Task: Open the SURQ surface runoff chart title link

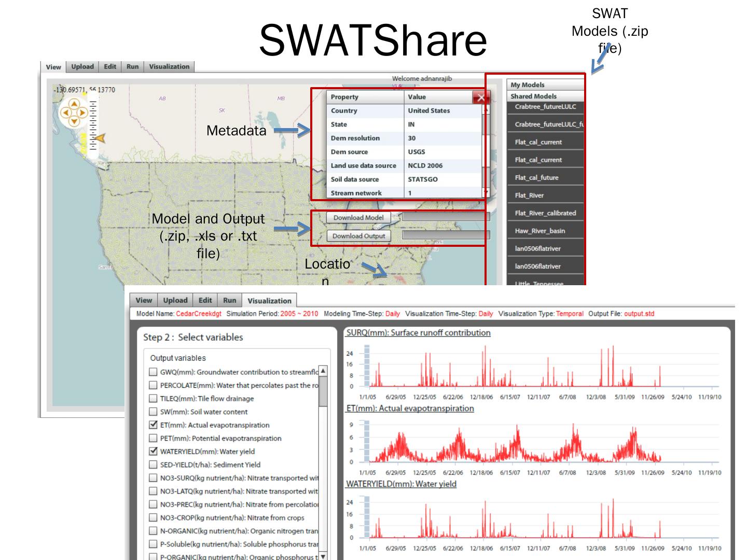Action: pos(418,333)
